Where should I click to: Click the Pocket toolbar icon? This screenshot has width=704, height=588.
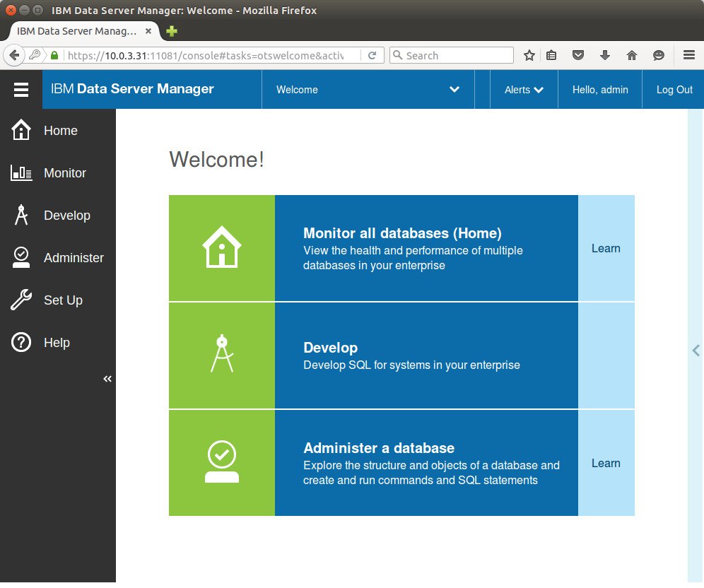[578, 55]
